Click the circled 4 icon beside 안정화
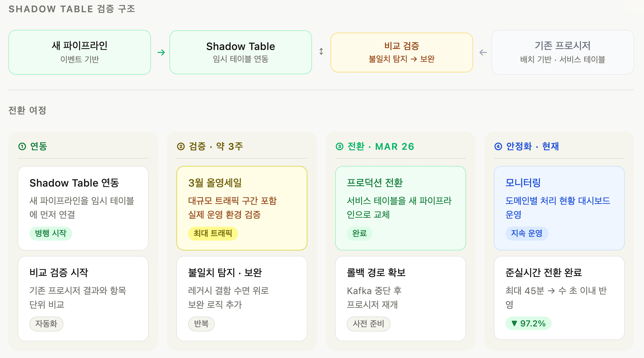This screenshot has height=358, width=644. (x=498, y=147)
